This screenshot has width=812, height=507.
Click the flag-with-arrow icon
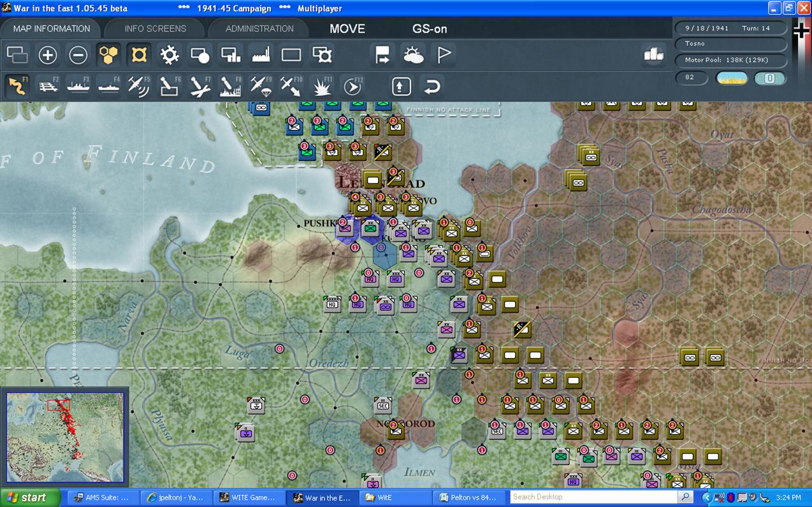(x=382, y=55)
